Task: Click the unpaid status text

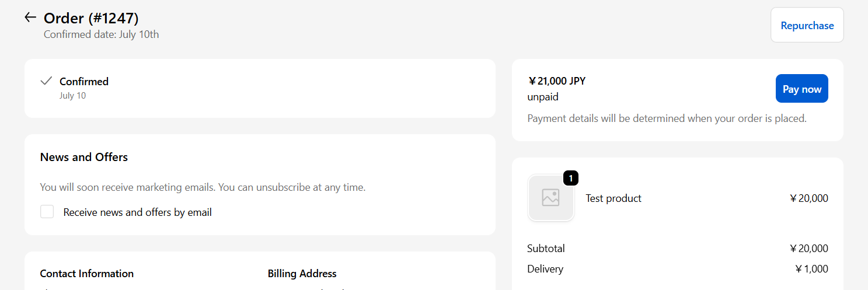Action: pos(543,97)
